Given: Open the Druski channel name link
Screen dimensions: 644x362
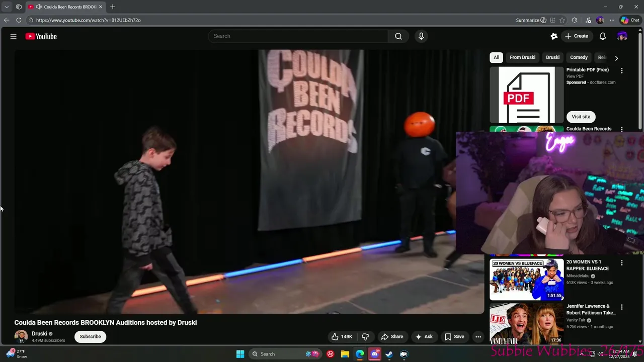Looking at the screenshot, I should tap(39, 334).
